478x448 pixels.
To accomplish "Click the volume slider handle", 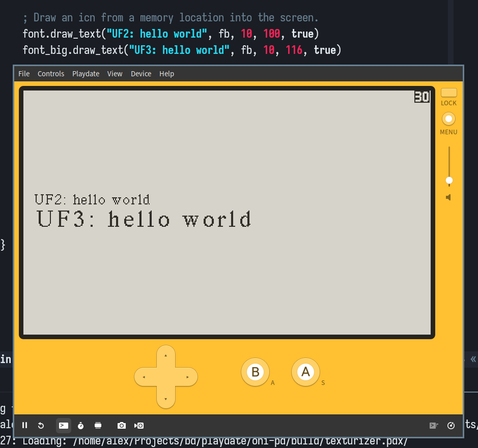I will click(x=449, y=181).
